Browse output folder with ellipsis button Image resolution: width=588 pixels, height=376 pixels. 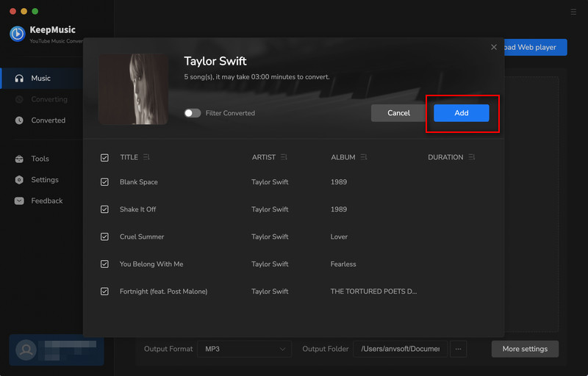(x=458, y=349)
